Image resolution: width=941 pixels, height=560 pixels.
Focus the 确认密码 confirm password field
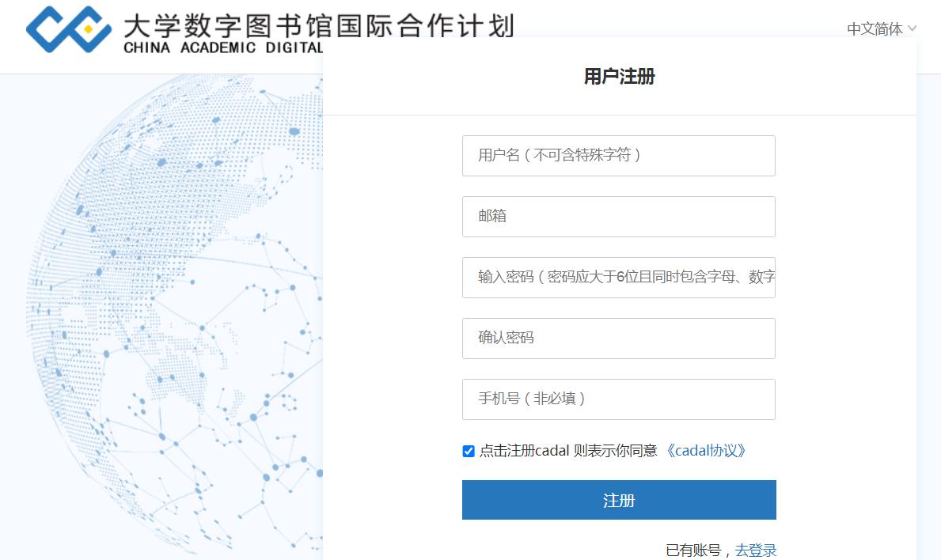click(x=618, y=339)
